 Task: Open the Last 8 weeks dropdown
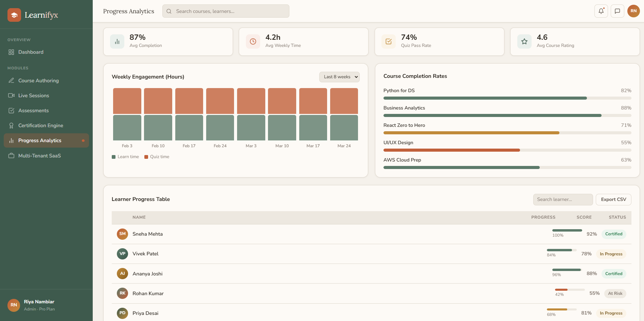point(339,77)
